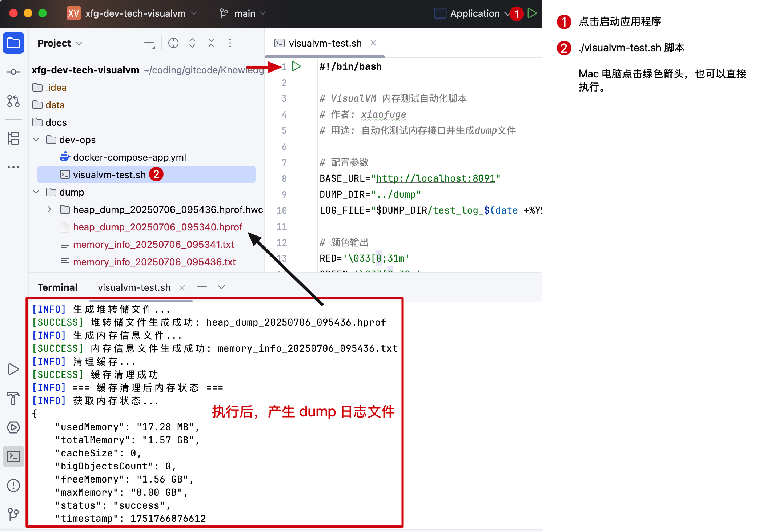Show more tool windows ellipsis
This screenshot has width=775, height=532.
click(x=13, y=167)
